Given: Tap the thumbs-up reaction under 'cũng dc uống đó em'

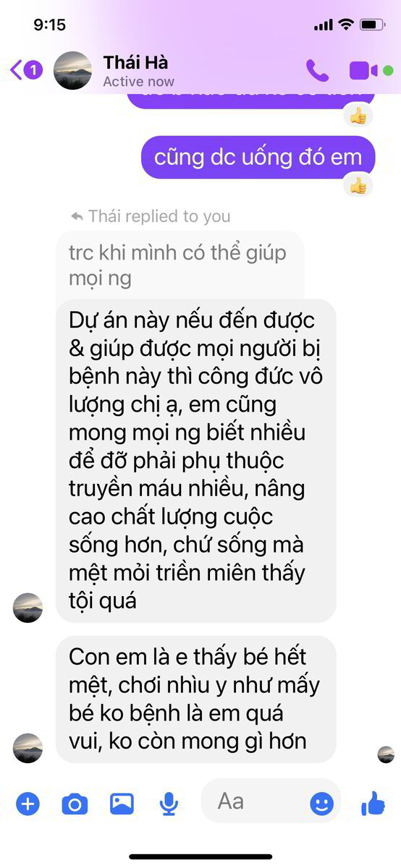Looking at the screenshot, I should pyautogui.click(x=358, y=186).
